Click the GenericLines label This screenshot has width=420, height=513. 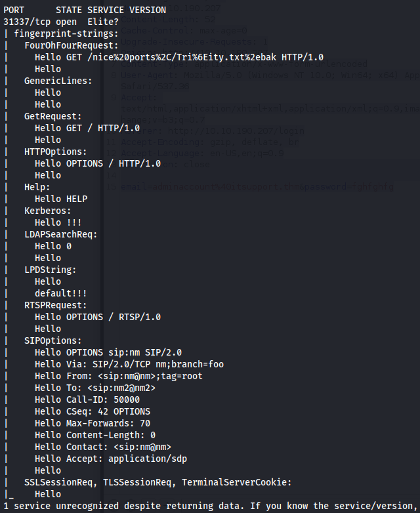58,81
